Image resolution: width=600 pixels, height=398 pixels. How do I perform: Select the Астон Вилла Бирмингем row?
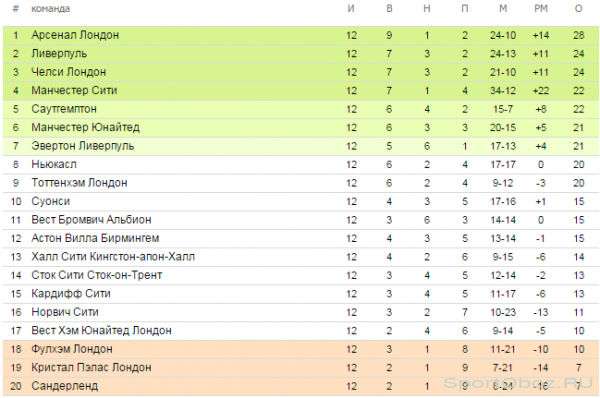point(300,238)
